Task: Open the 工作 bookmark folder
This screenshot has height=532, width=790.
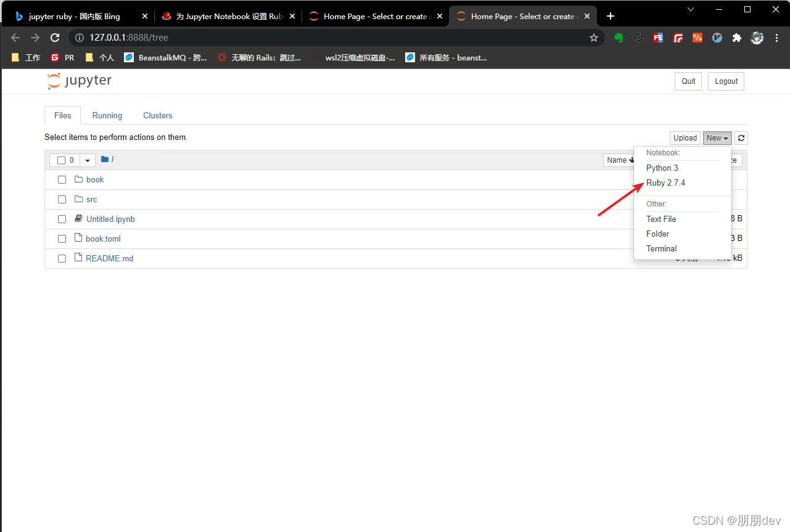Action: (x=26, y=57)
